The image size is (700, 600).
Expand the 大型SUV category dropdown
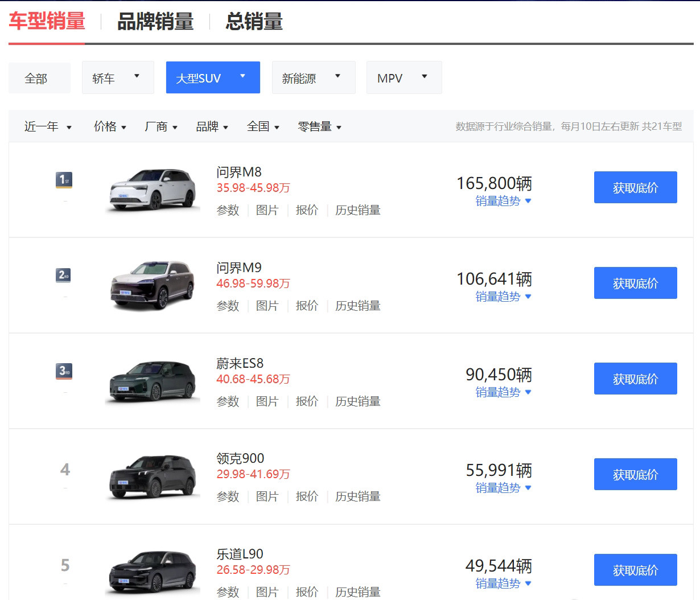pos(213,77)
